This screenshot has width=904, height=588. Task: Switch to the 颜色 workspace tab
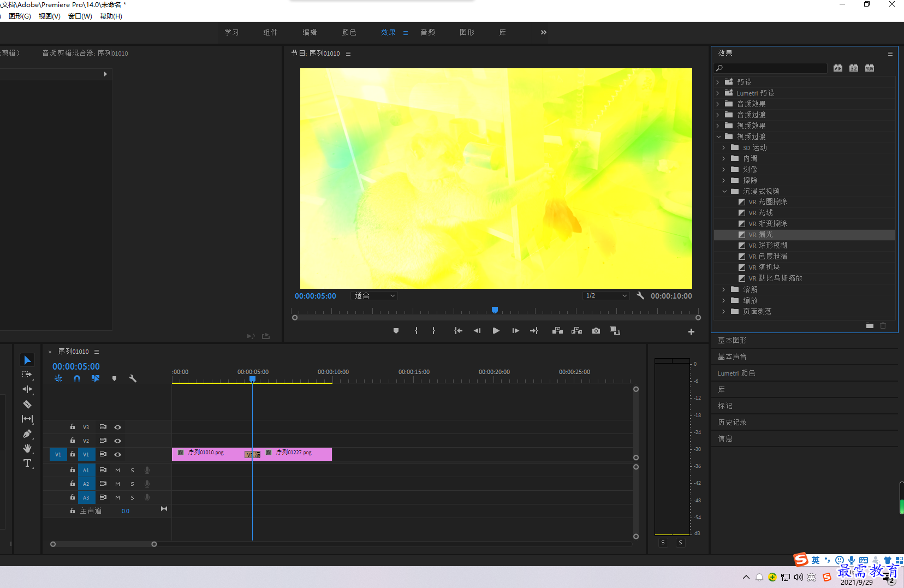pos(349,32)
